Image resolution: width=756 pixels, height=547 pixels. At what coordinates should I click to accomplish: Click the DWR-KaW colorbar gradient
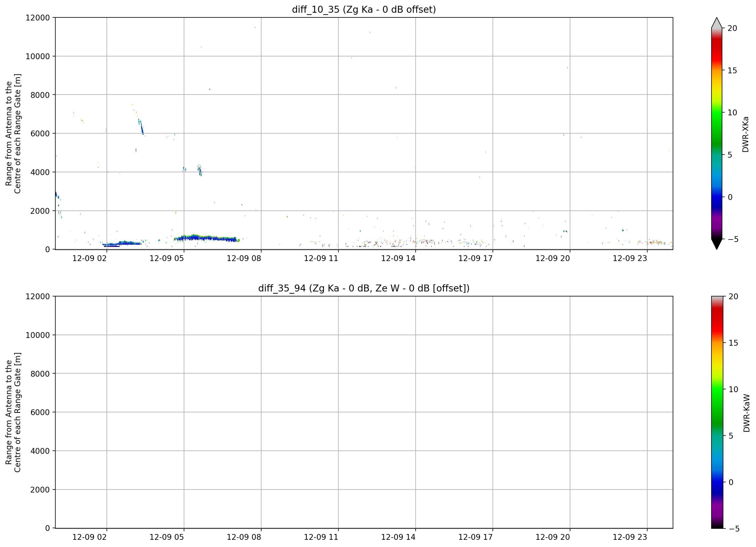coord(717,412)
